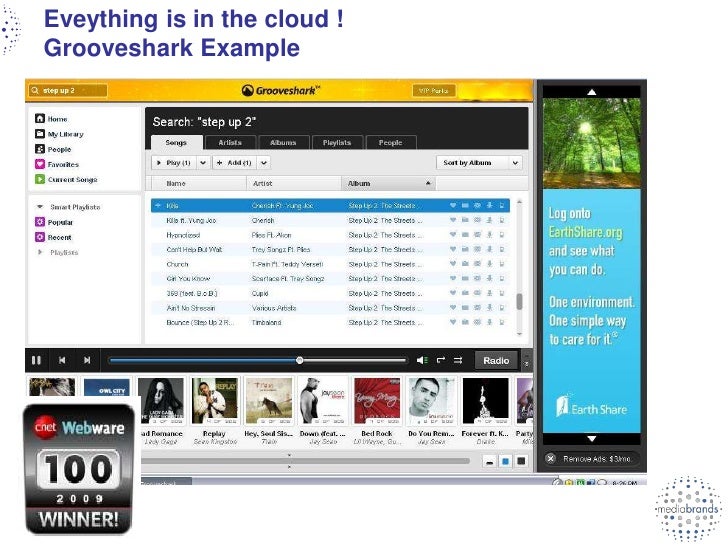This screenshot has width=728, height=546.
Task: Click the plus icon on the highlighted Kila row
Action: click(x=158, y=205)
